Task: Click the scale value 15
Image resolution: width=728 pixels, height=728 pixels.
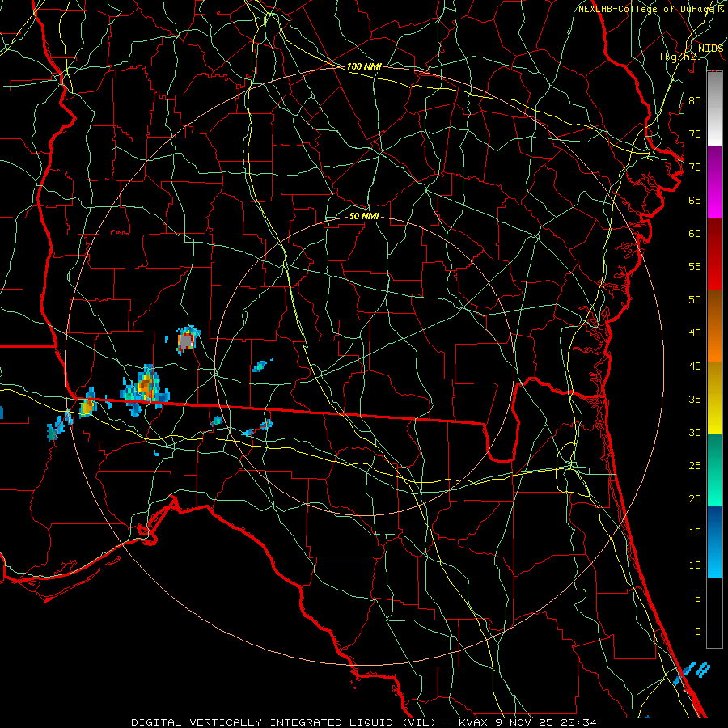Action: point(695,532)
